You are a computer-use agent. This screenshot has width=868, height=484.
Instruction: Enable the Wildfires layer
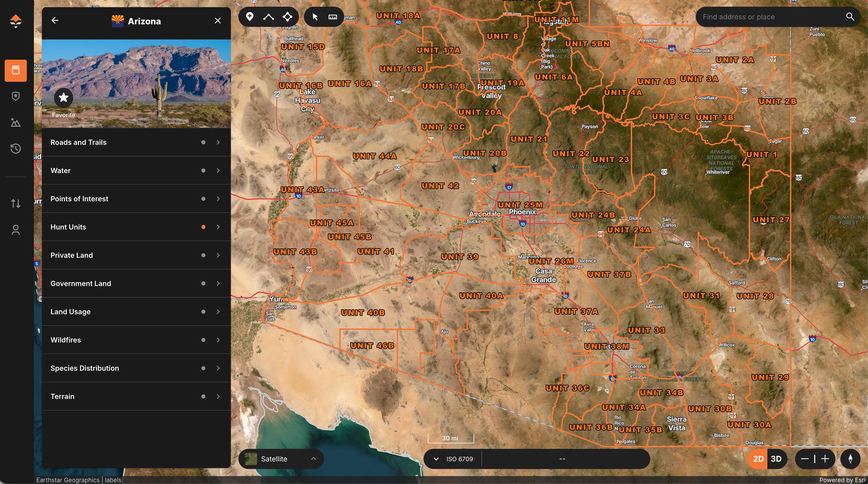coord(203,340)
